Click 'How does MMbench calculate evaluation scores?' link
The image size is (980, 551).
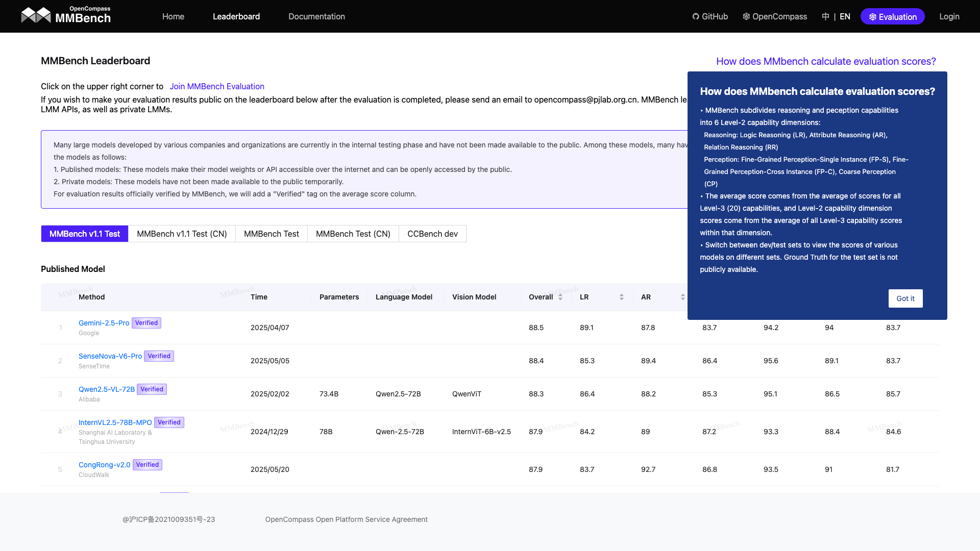[x=826, y=61]
